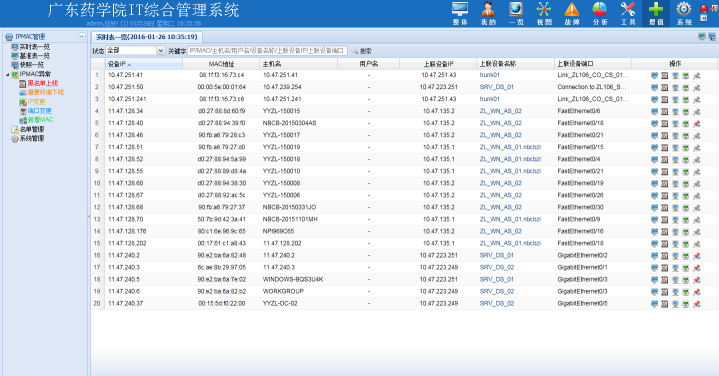Open the 分析 pie chart module

pyautogui.click(x=600, y=13)
